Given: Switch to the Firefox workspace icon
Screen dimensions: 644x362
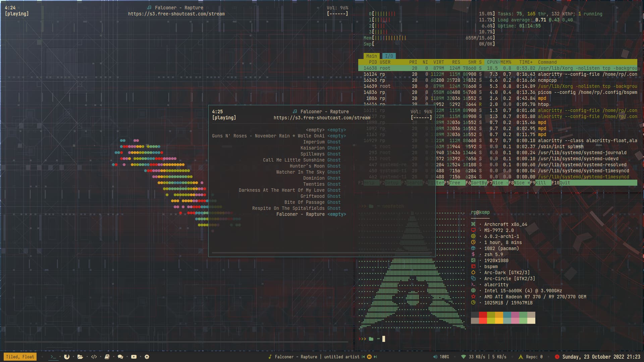Looking at the screenshot, I should tap(67, 357).
